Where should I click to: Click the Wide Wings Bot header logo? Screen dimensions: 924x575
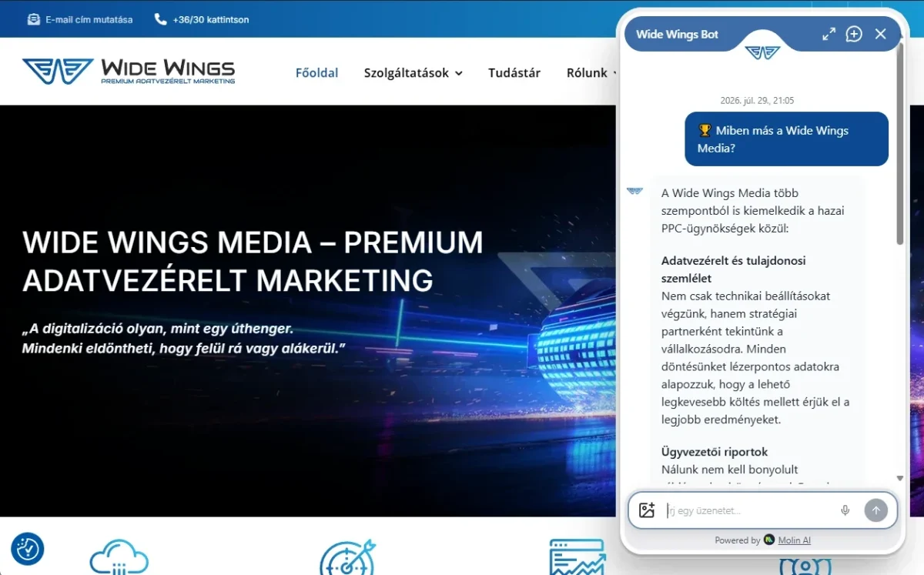click(x=762, y=52)
